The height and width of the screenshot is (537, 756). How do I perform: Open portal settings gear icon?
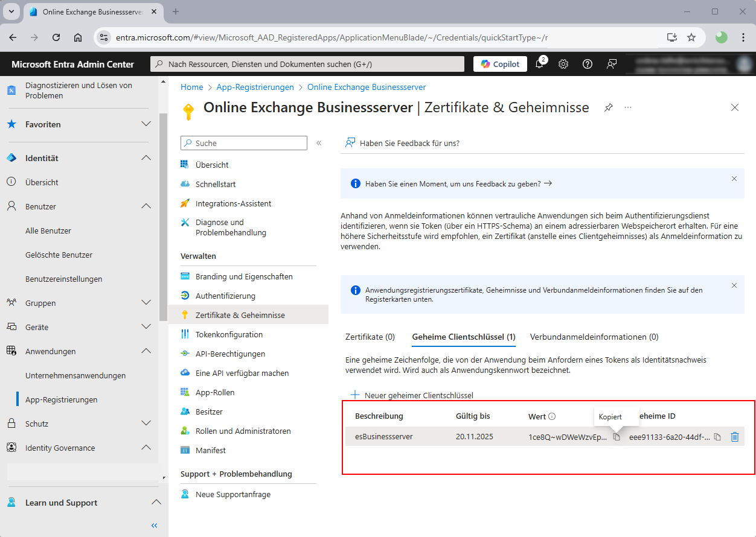coord(563,64)
